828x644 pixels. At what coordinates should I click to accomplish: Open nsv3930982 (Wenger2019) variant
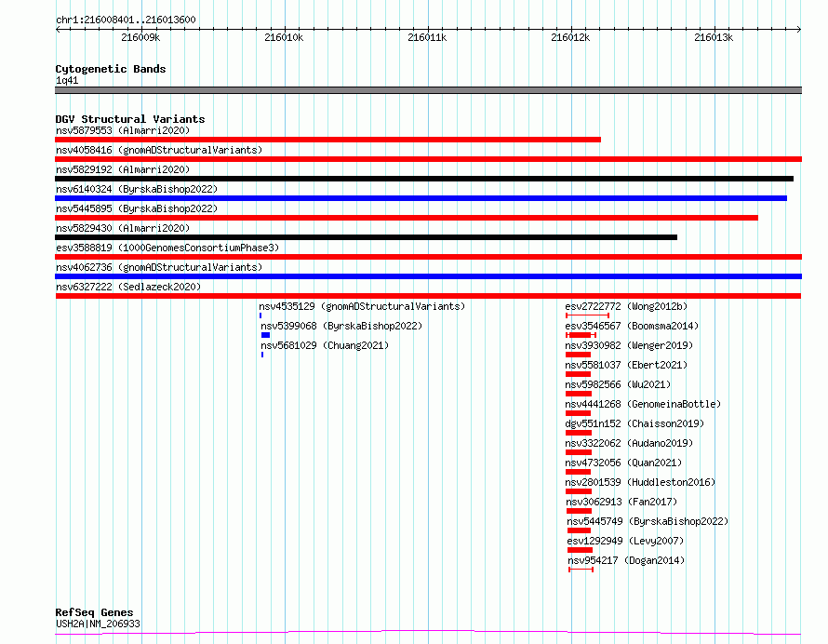pyautogui.click(x=629, y=345)
